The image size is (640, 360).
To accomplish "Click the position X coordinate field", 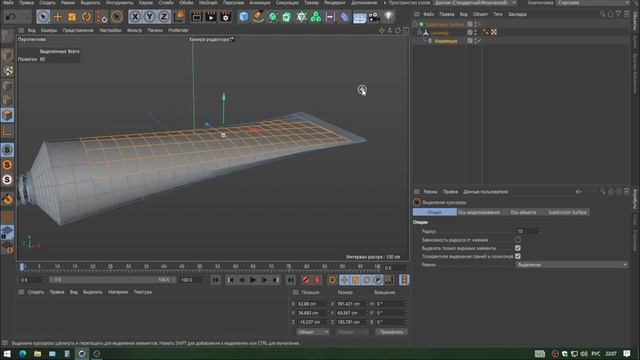I will pyautogui.click(x=312, y=304).
